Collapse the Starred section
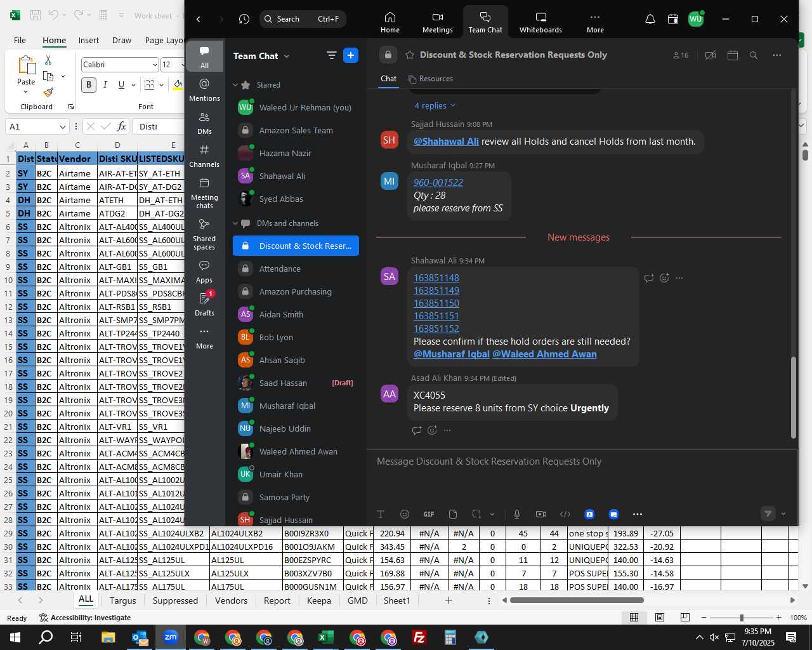812x650 pixels. click(235, 84)
